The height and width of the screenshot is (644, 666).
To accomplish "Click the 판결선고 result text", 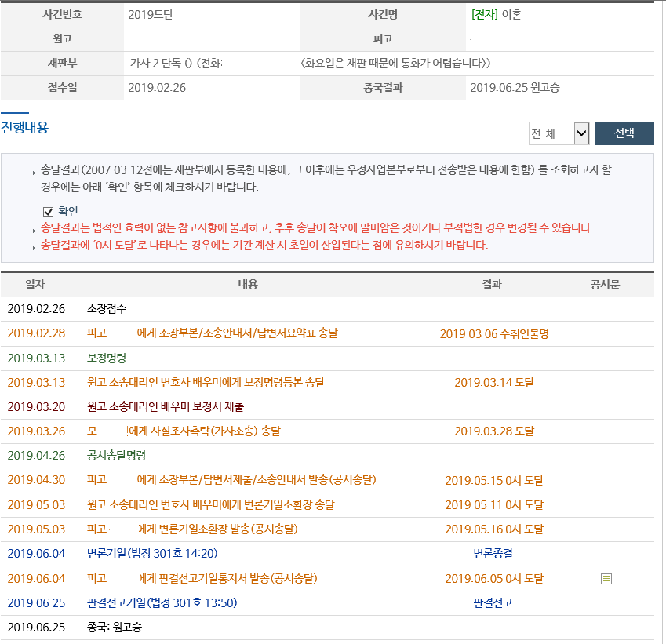I will (x=493, y=602).
